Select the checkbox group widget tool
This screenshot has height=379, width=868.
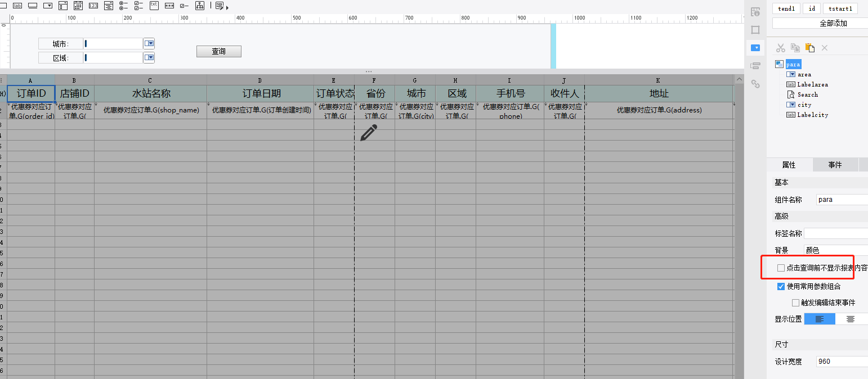pyautogui.click(x=138, y=6)
